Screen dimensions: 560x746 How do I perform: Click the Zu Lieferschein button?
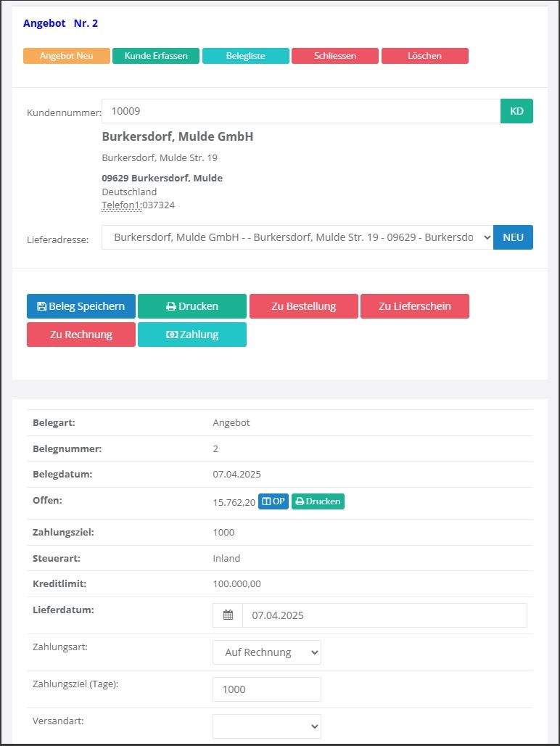coord(415,306)
